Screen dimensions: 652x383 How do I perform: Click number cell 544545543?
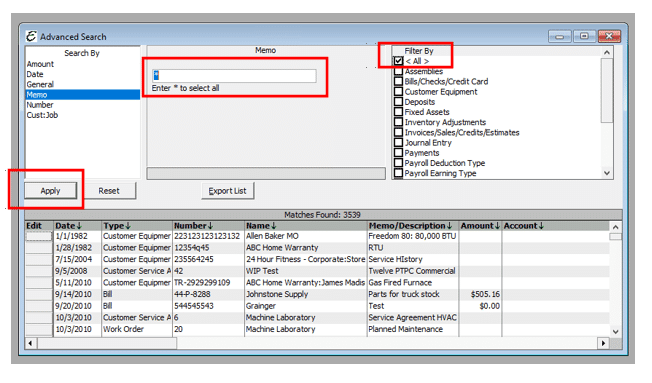[208, 306]
